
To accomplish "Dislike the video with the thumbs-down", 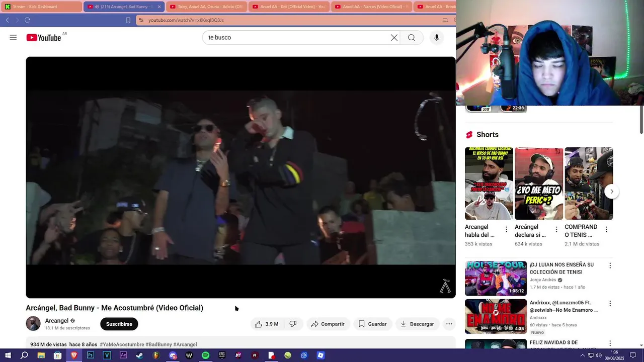I will [293, 324].
